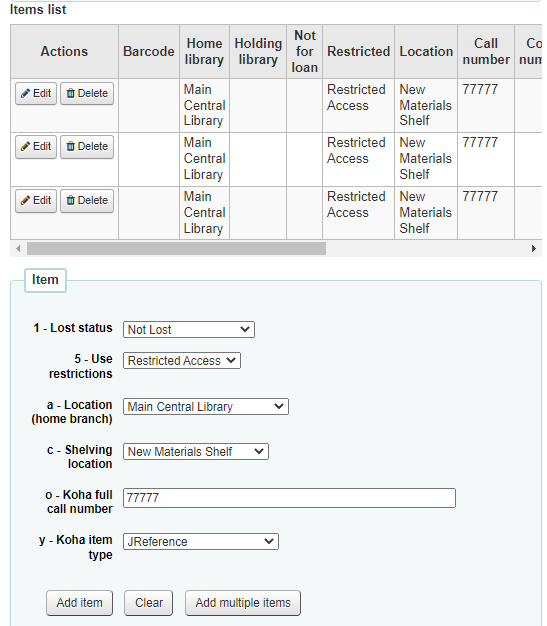This screenshot has width=547, height=626.
Task: Select the Koha item type dropdown
Action: pos(201,542)
